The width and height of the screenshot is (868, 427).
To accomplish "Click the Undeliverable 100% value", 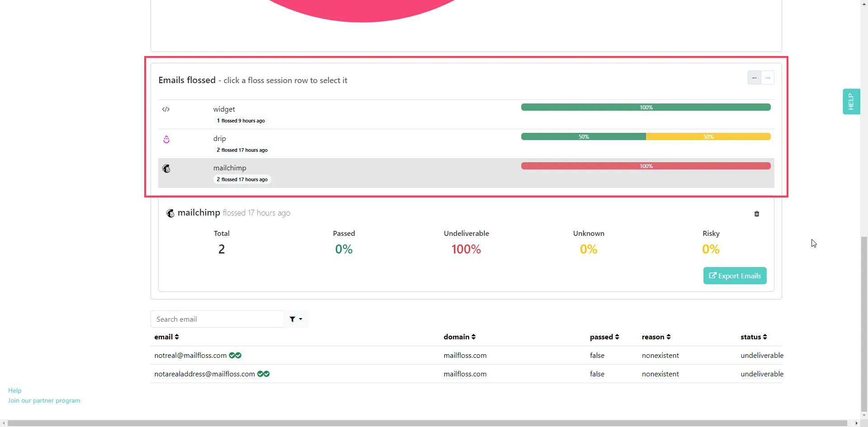I will 466,249.
